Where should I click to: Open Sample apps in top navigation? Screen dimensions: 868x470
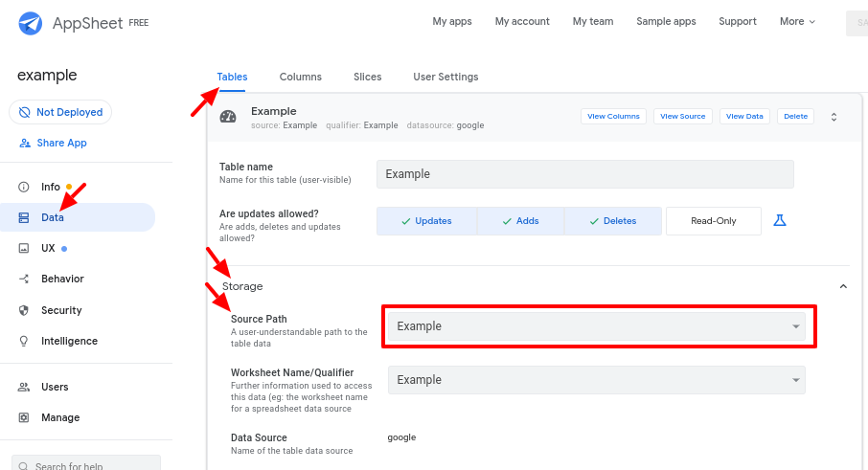(666, 22)
